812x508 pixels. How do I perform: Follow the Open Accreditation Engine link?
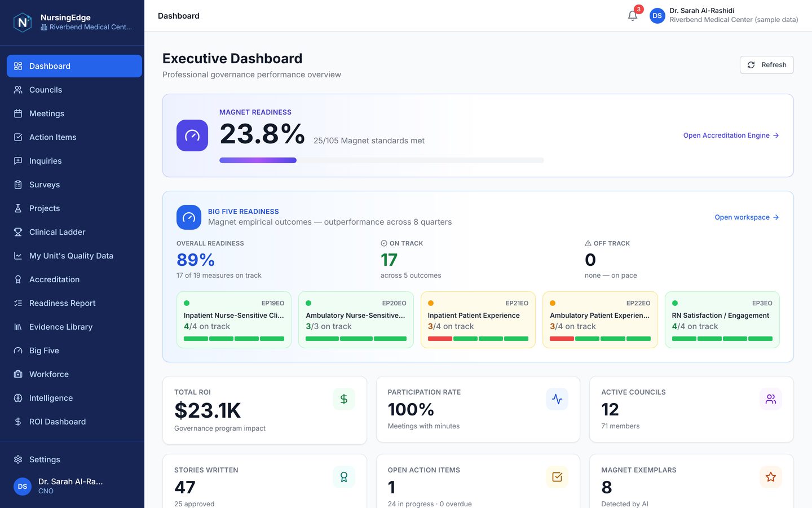tap(731, 135)
